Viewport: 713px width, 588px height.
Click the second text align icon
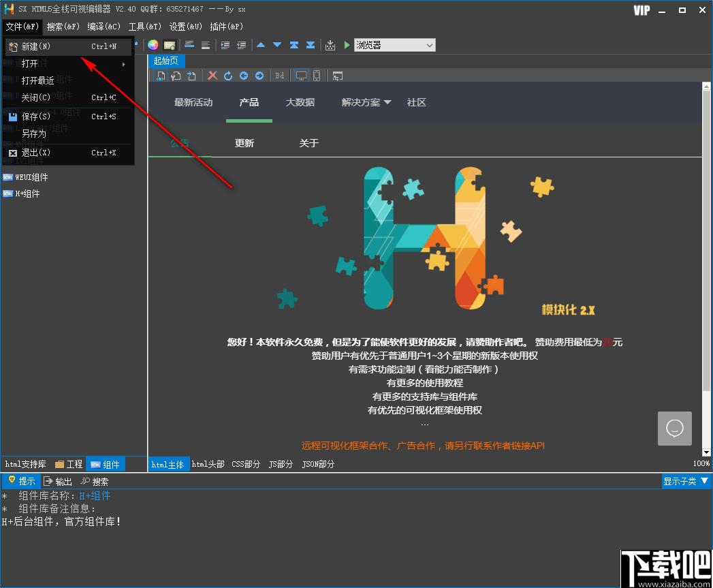click(x=206, y=44)
